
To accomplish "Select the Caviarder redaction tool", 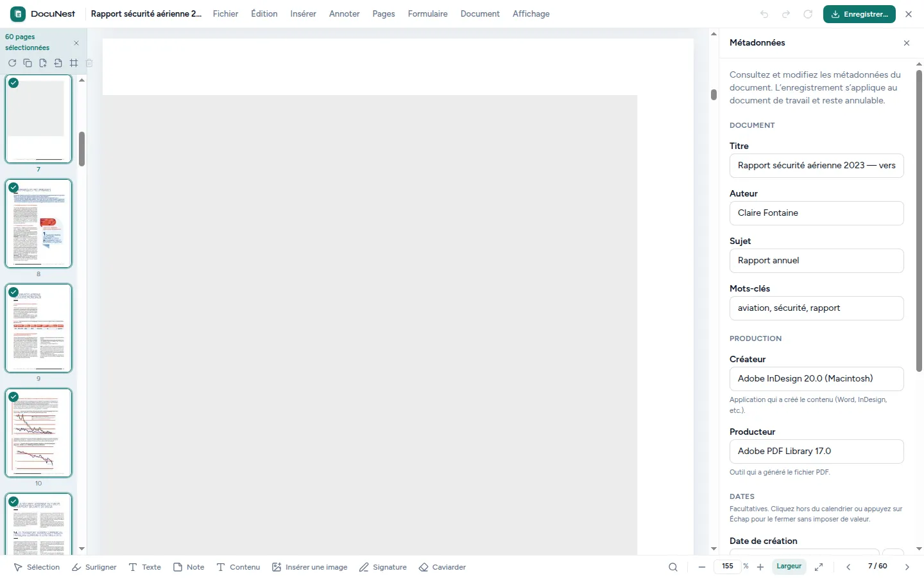I will (442, 567).
